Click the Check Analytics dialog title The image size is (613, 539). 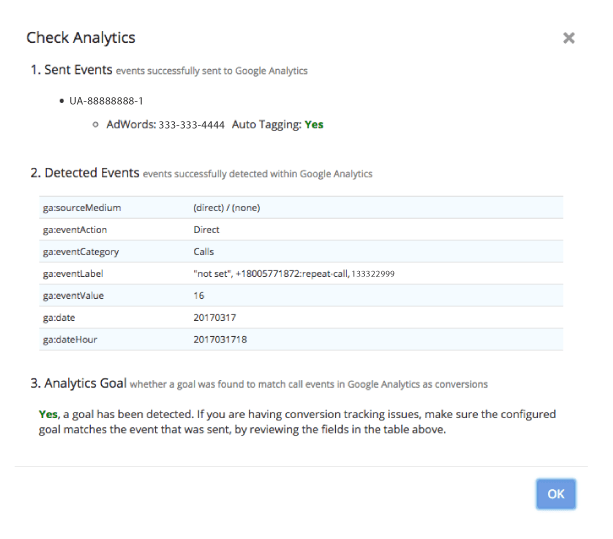click(x=81, y=38)
